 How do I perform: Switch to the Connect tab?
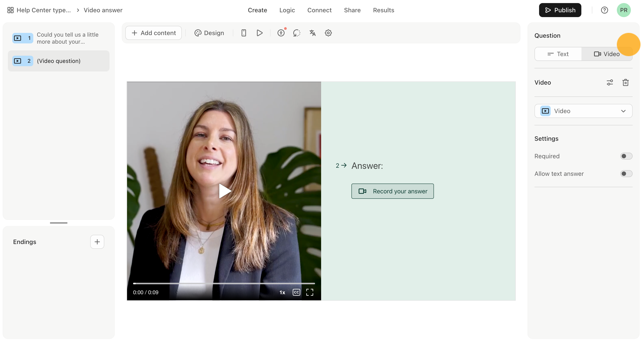[x=319, y=10]
